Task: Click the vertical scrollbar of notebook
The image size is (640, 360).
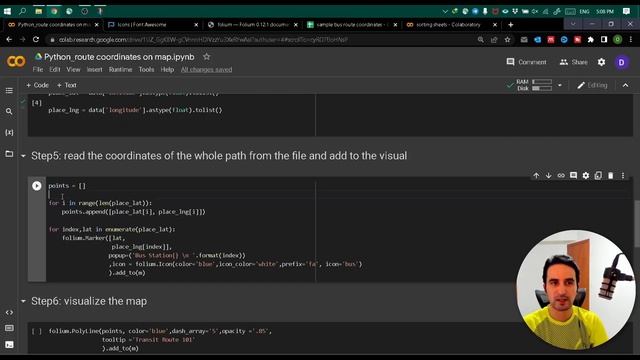Action: [x=637, y=224]
